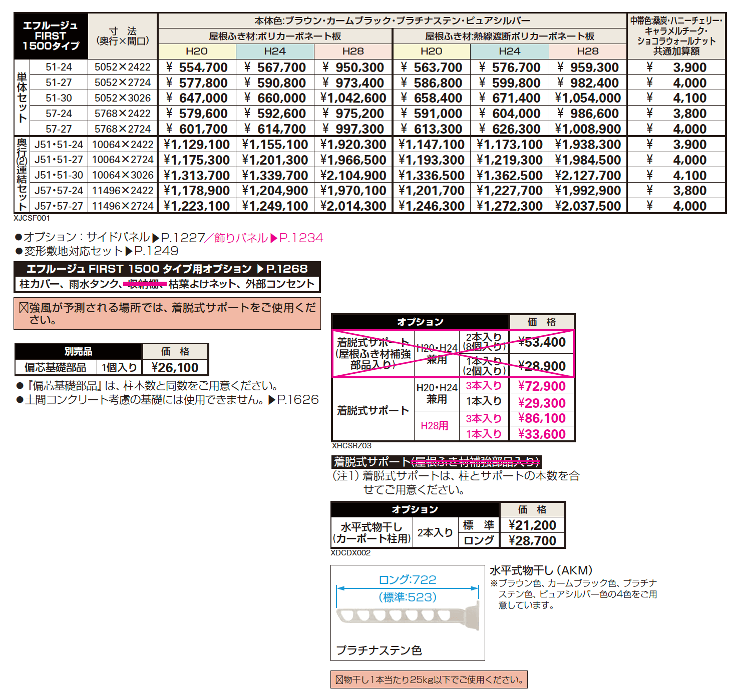Click the 25kg load warning notice
Image resolution: width=738 pixels, height=700 pixels.
[x=429, y=679]
